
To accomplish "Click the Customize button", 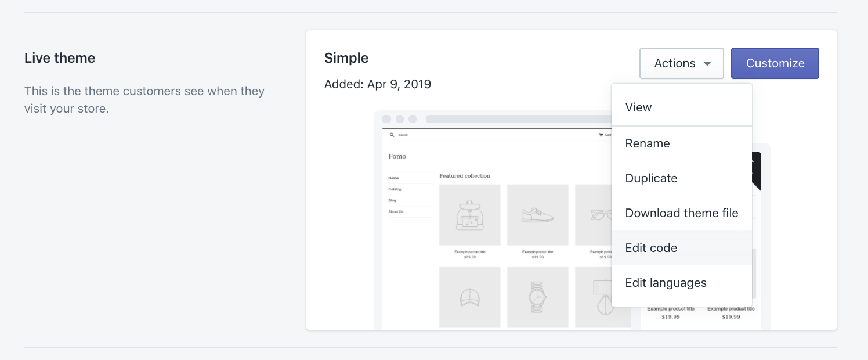I will 775,63.
